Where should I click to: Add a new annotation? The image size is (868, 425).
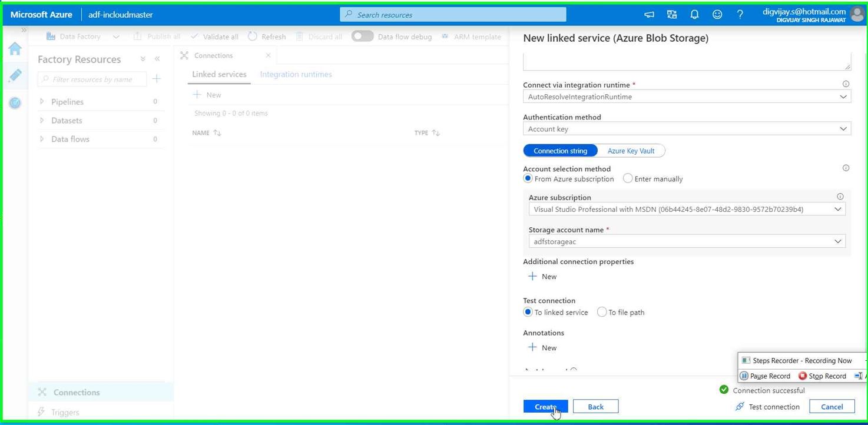[x=542, y=348]
